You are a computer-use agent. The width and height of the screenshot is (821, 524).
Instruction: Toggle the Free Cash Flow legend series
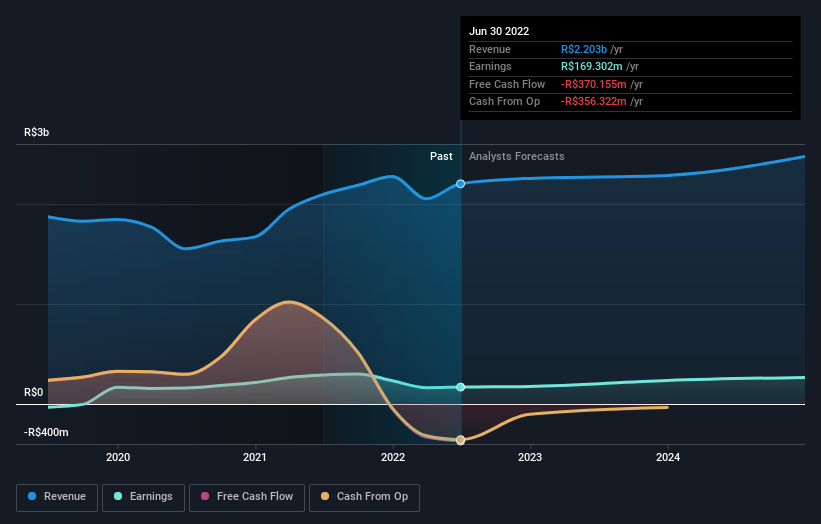point(247,497)
